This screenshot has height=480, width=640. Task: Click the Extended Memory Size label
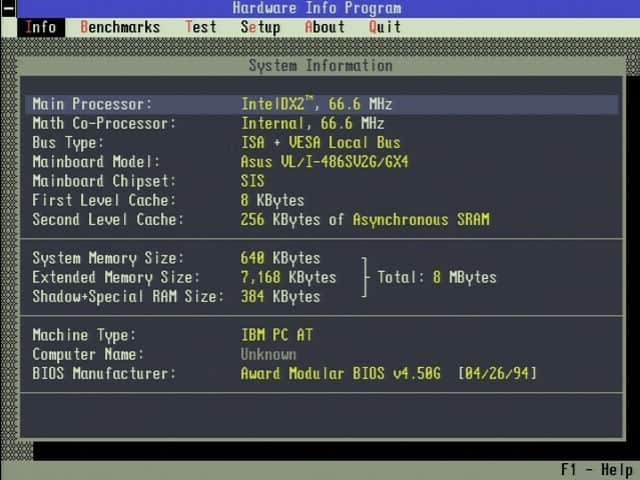coord(116,278)
